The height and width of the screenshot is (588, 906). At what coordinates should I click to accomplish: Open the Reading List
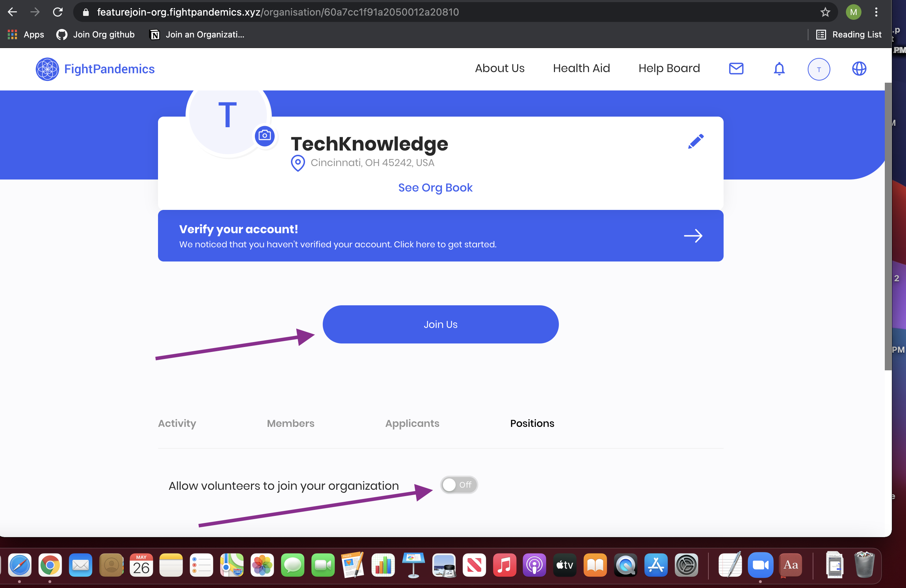pos(848,35)
